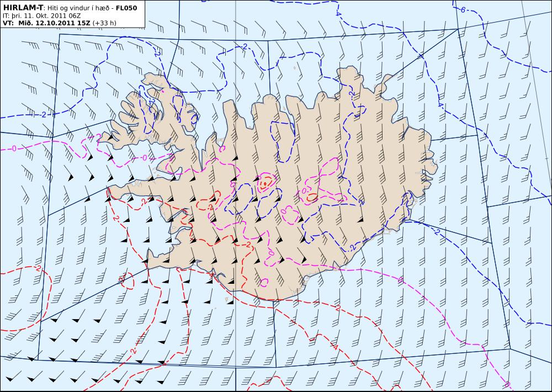Image resolution: width=552 pixels, height=392 pixels.
Task: Click the 'Hiti og vindur í hæð' caption
Action: tap(77, 8)
